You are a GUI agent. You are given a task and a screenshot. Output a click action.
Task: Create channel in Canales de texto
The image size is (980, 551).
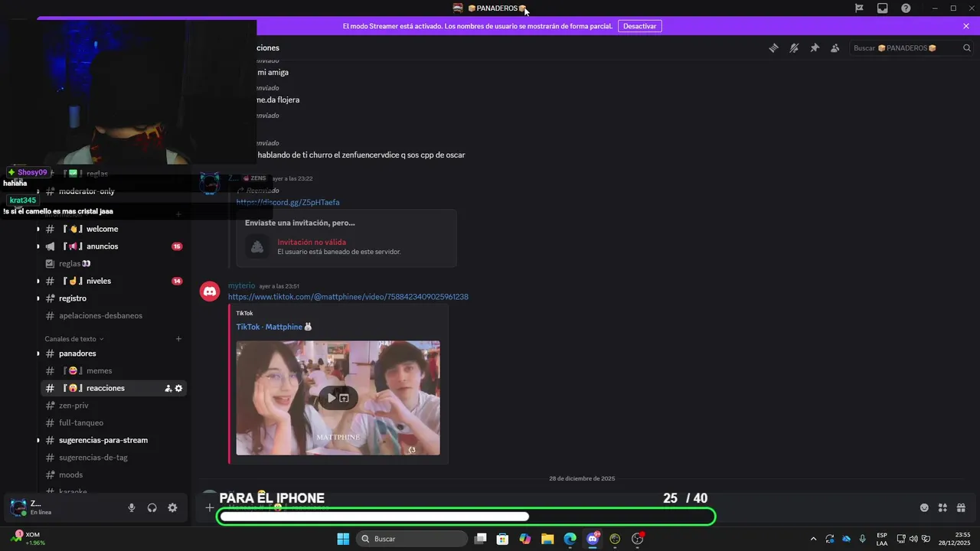pyautogui.click(x=178, y=338)
